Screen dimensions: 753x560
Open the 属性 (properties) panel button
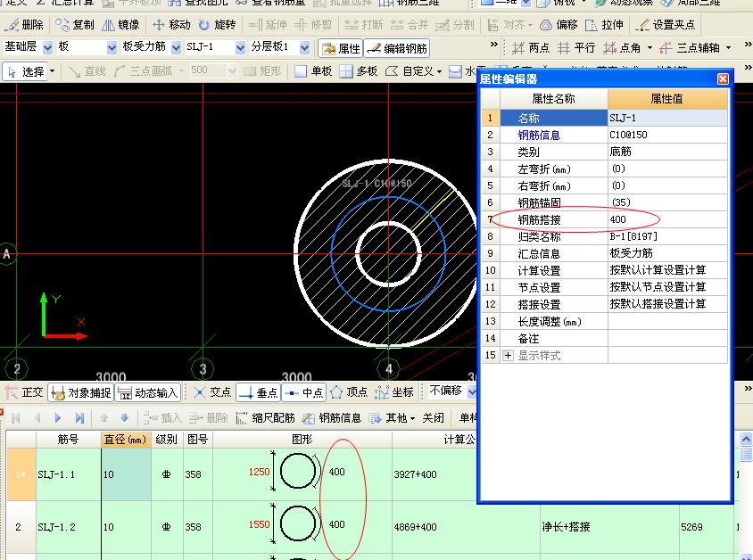click(x=341, y=48)
